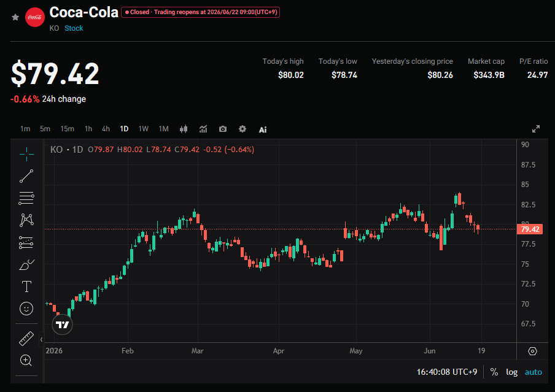
Task: Expand chart to fullscreen
Action: (x=536, y=129)
